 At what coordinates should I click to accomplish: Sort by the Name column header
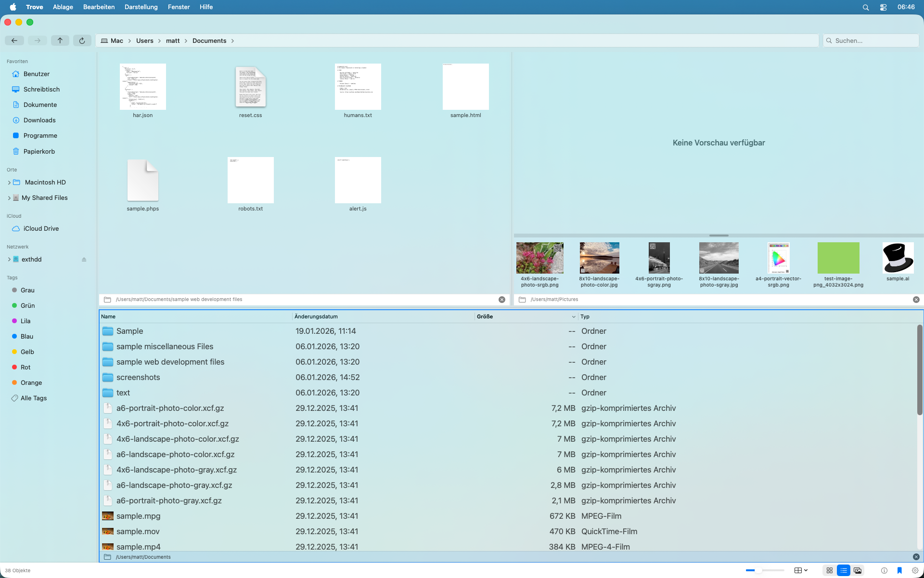coord(195,316)
